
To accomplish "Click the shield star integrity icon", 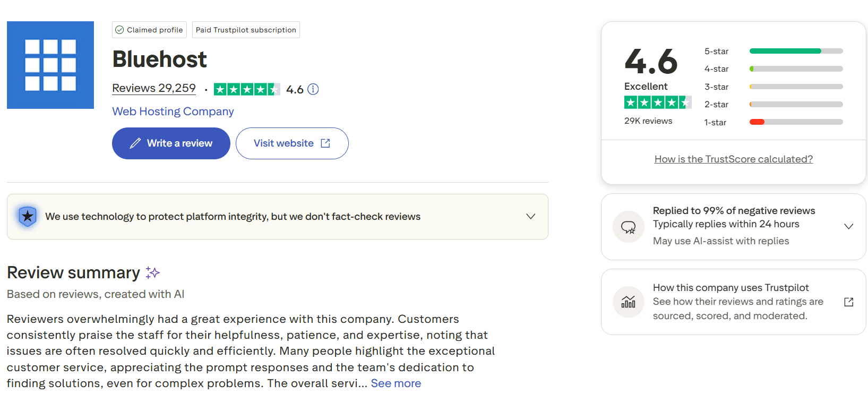I will (28, 216).
